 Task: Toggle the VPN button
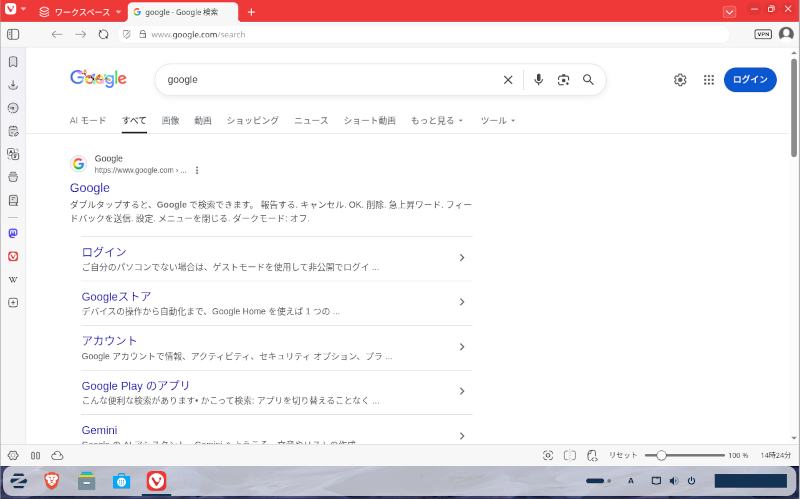(x=763, y=34)
